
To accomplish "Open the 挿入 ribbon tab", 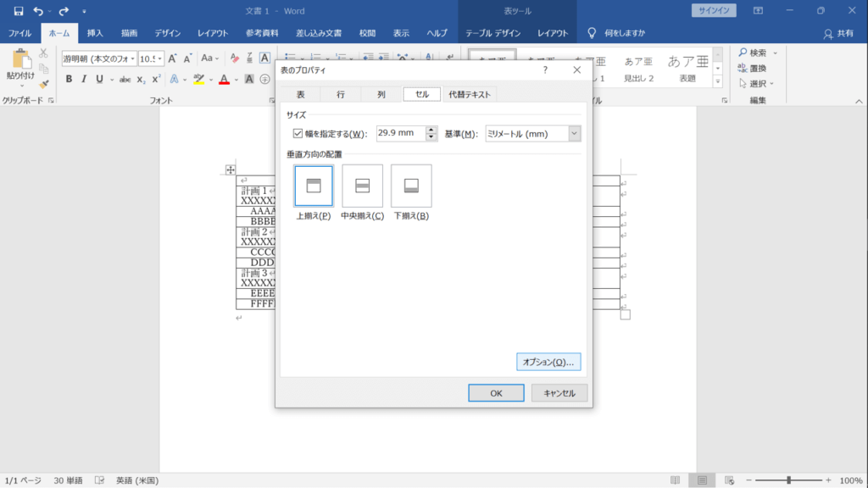I will click(95, 33).
